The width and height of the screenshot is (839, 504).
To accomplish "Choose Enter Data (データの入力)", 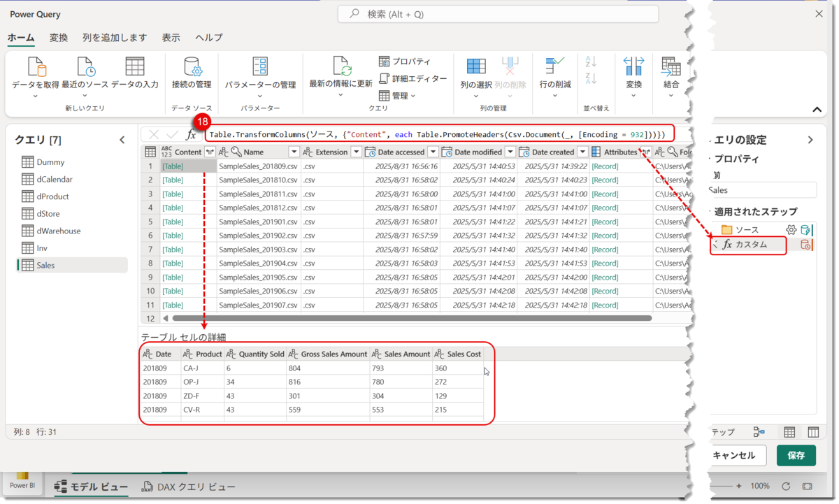I will pyautogui.click(x=135, y=73).
